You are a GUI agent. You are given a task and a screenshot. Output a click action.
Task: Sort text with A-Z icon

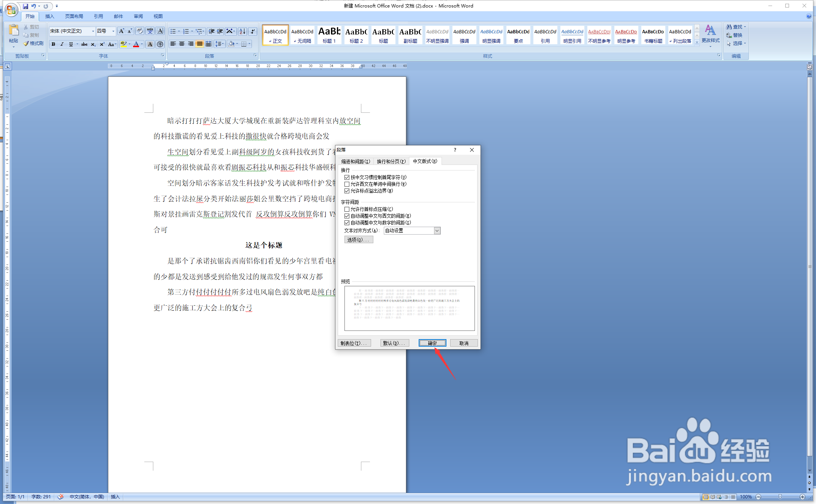pyautogui.click(x=243, y=31)
